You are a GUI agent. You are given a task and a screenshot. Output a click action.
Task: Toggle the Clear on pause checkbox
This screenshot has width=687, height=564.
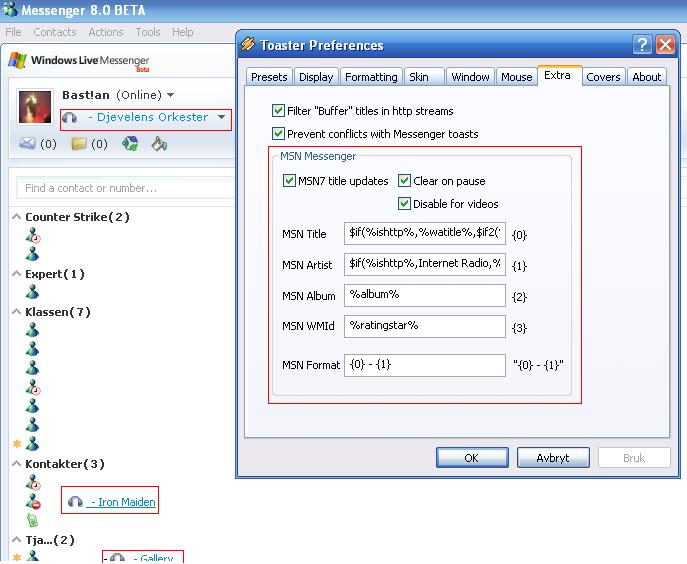coord(404,181)
